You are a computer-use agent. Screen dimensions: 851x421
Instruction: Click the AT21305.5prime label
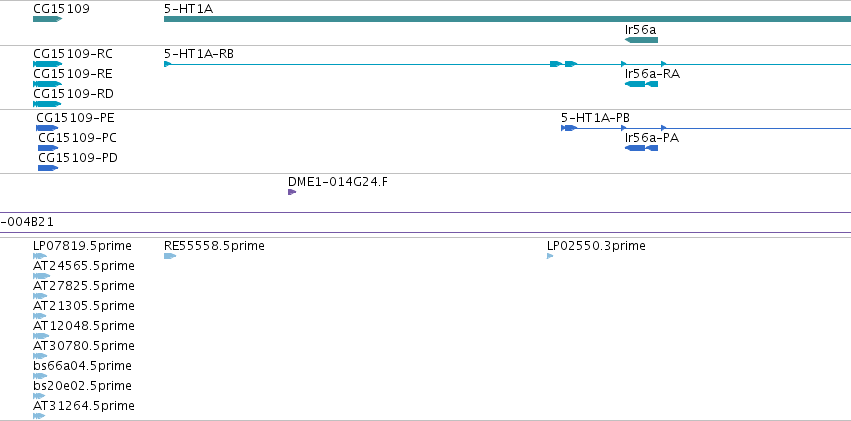(x=84, y=306)
